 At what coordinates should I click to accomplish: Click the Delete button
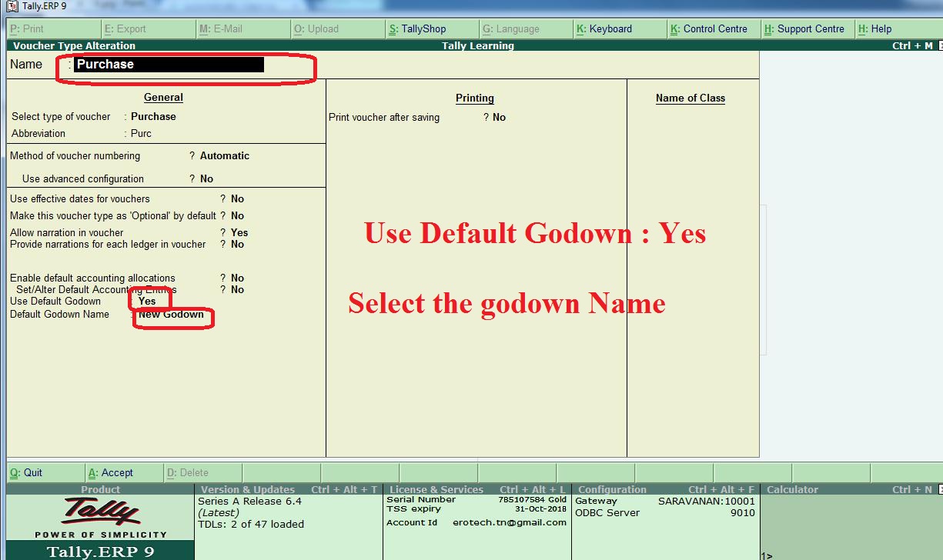pos(203,473)
